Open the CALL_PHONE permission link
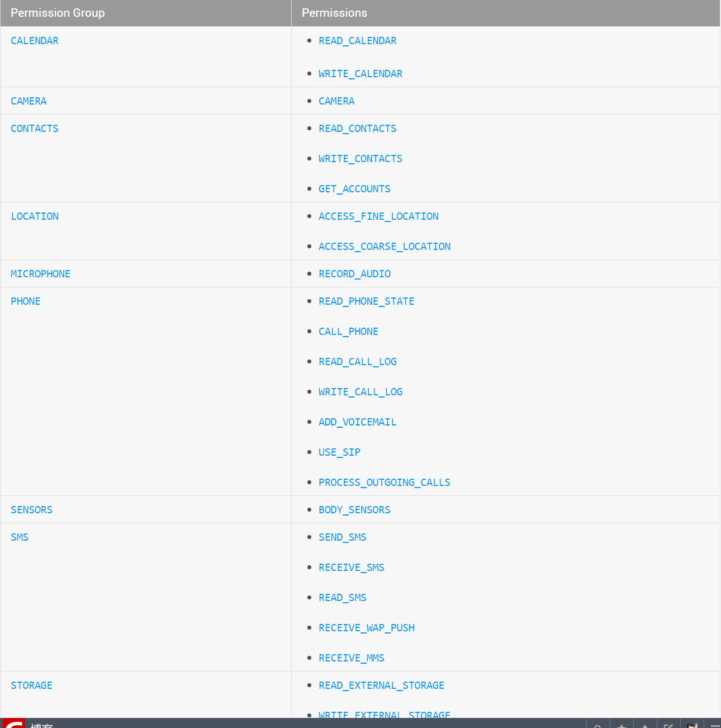Viewport: 721px width, 728px height. tap(348, 332)
